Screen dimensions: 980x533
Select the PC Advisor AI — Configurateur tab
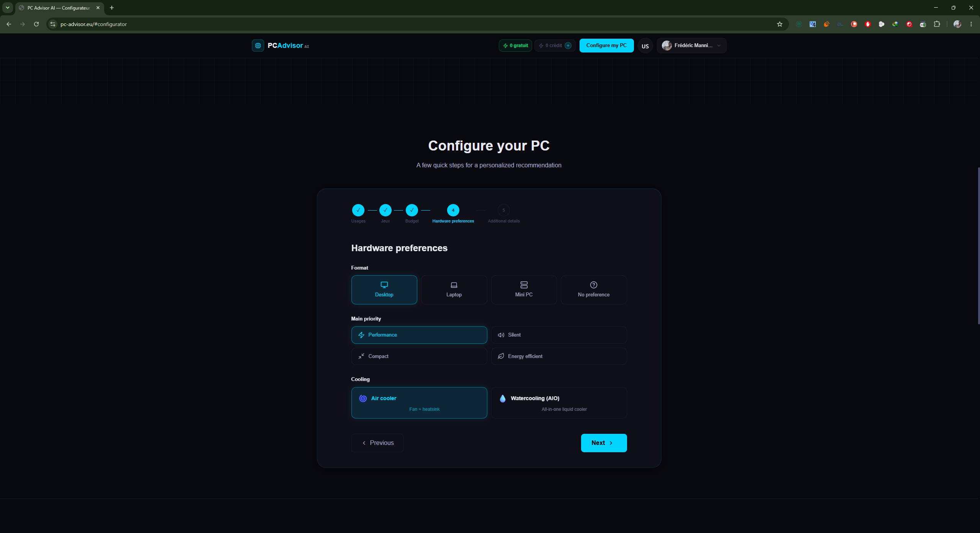click(59, 8)
